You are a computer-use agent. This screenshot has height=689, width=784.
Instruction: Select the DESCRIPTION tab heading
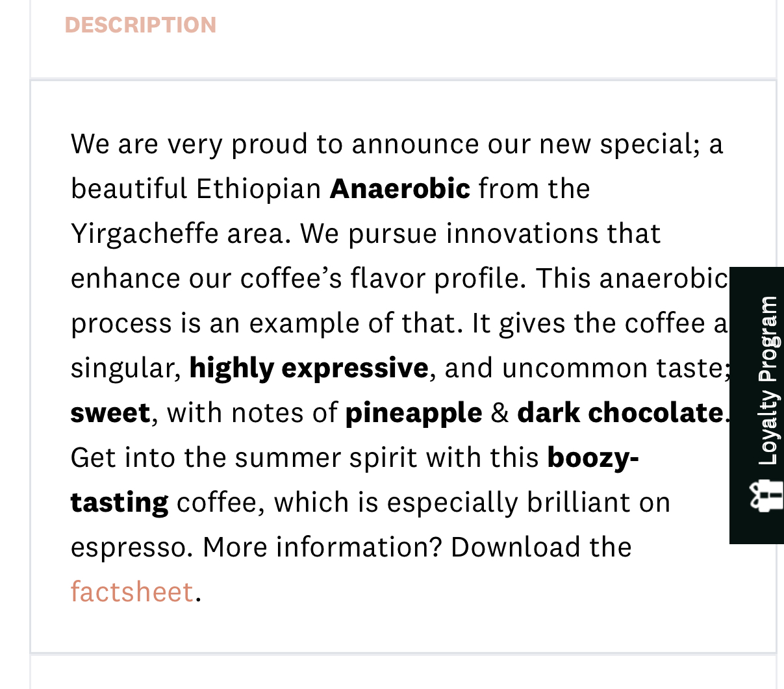click(x=140, y=25)
